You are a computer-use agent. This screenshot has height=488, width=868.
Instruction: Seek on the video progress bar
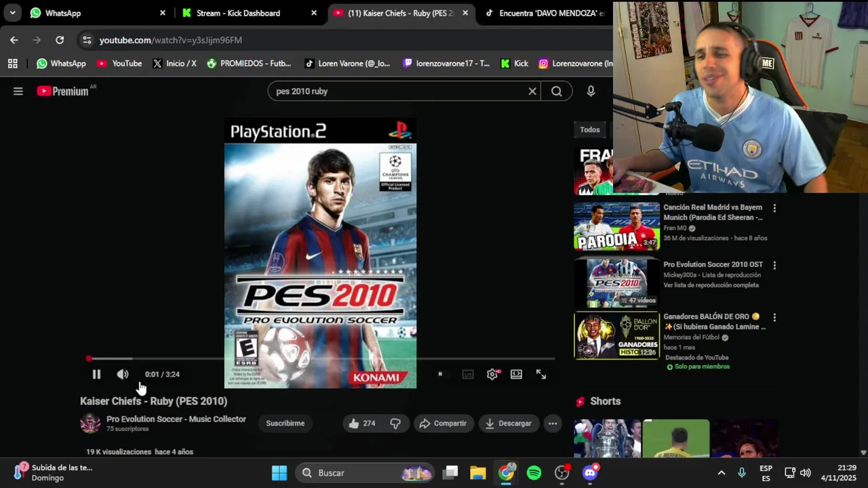[x=321, y=358]
